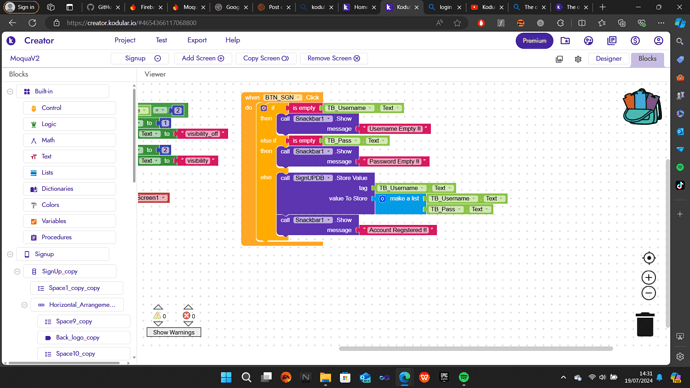Open the theme palette icon in header
The width and height of the screenshot is (690, 388).
588,40
